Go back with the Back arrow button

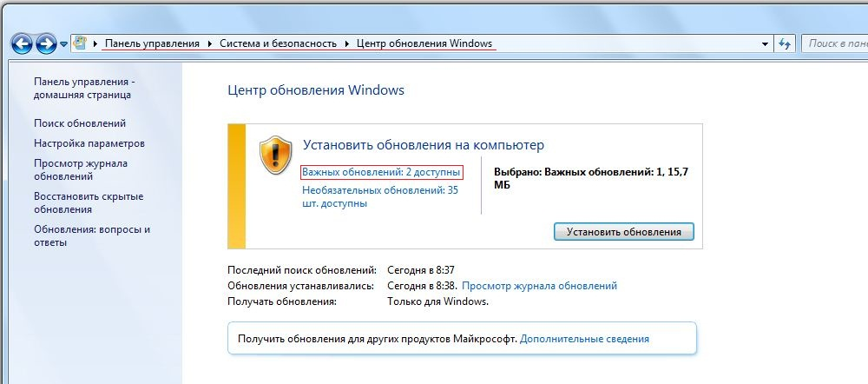click(22, 43)
